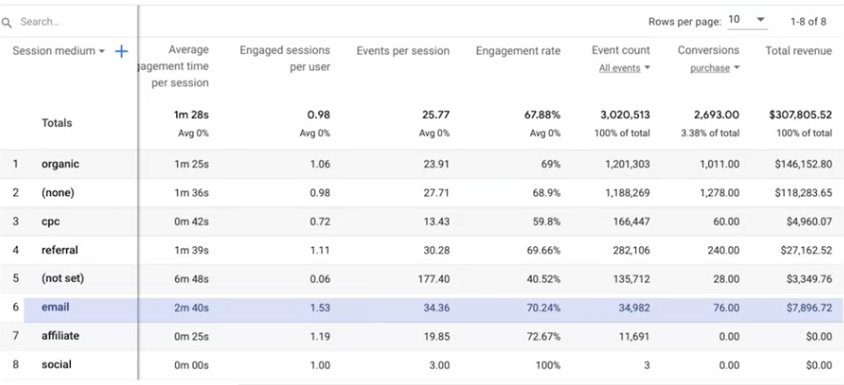Sort by Conversions column header
The image size is (844, 385).
(708, 50)
